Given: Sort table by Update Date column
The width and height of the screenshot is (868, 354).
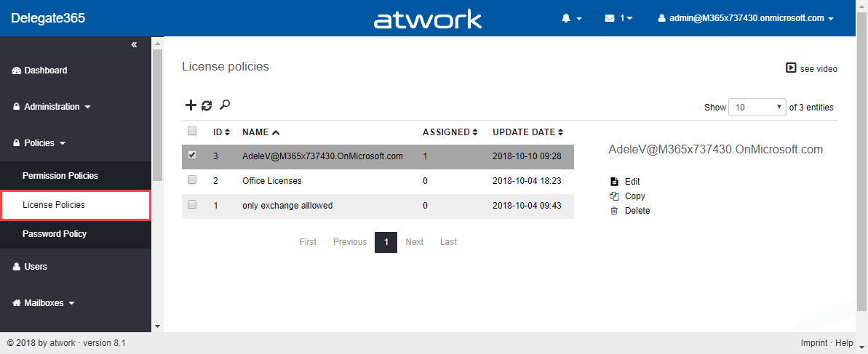Looking at the screenshot, I should pos(524,132).
